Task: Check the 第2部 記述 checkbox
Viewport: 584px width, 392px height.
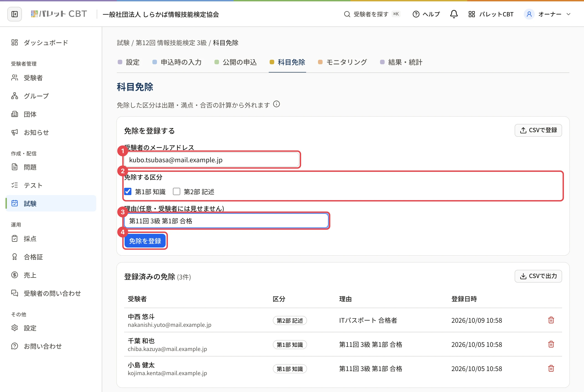Action: tap(176, 191)
